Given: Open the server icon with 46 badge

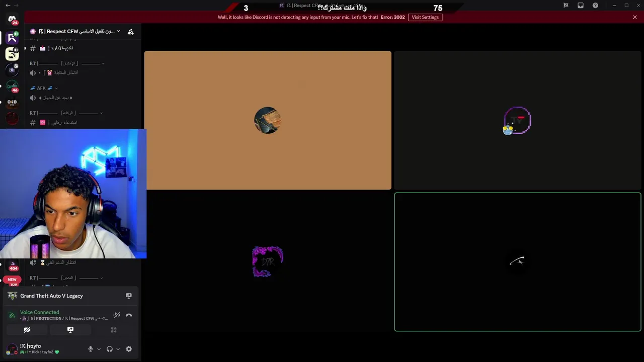Looking at the screenshot, I should point(12,86).
